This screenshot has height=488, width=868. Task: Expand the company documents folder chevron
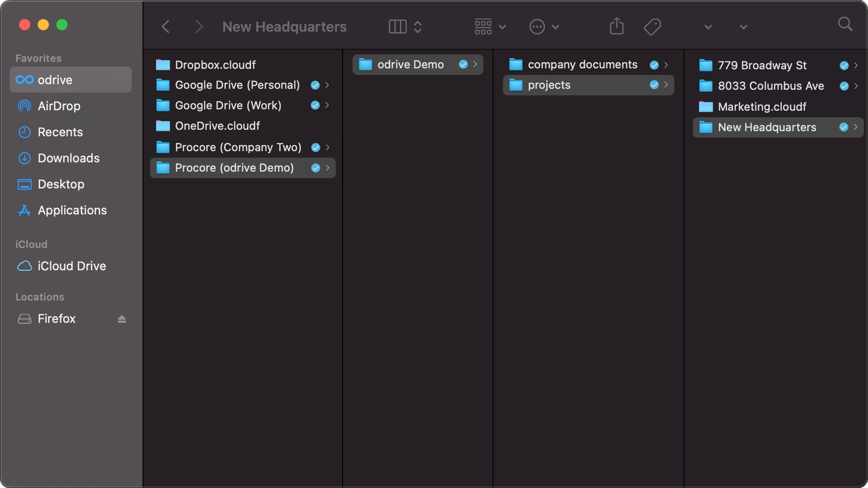click(666, 65)
